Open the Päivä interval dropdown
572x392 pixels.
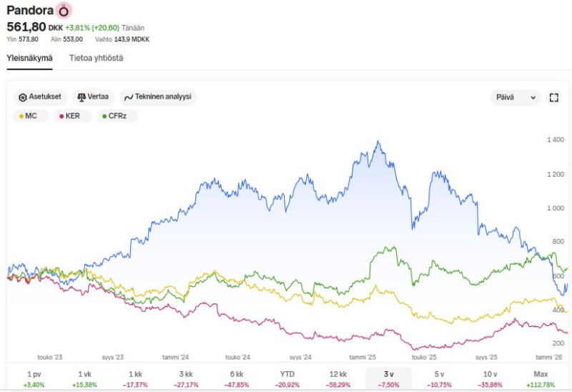pos(516,97)
